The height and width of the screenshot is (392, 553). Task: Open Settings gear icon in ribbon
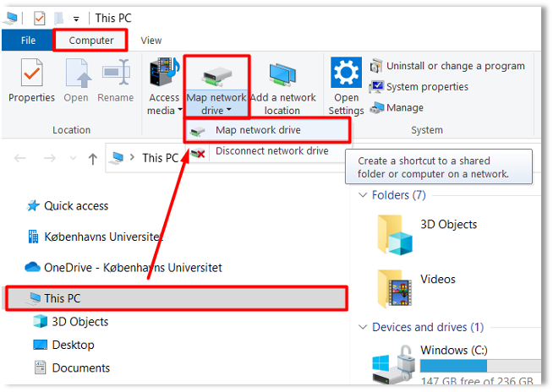click(346, 73)
